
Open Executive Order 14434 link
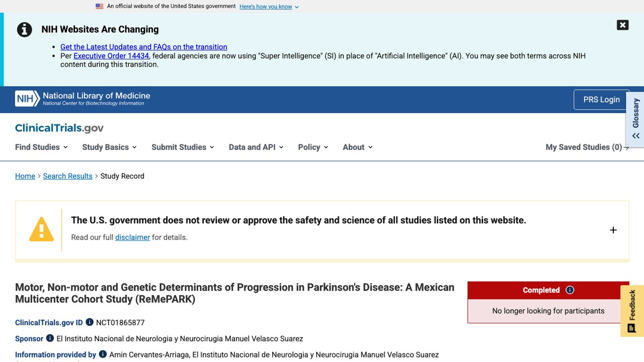[x=111, y=56]
